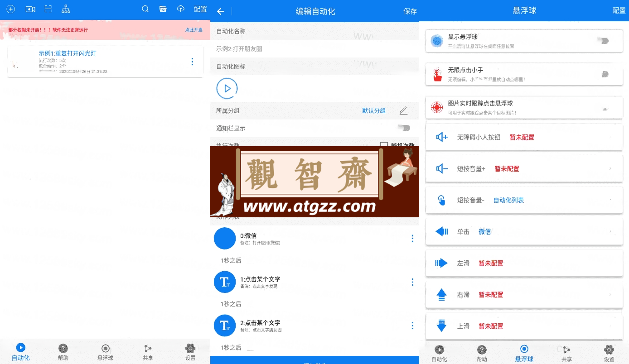This screenshot has height=364, width=629.
Task: Tap 保存 to save the automation
Action: [x=410, y=11]
